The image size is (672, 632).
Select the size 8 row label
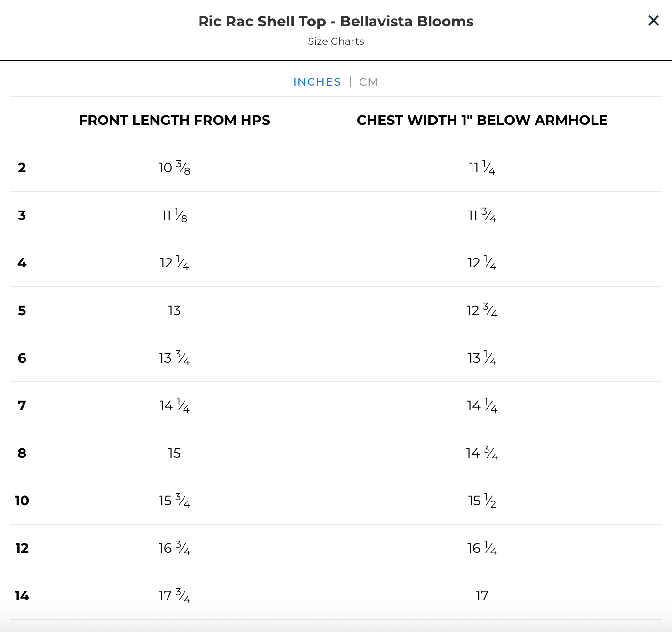[22, 453]
